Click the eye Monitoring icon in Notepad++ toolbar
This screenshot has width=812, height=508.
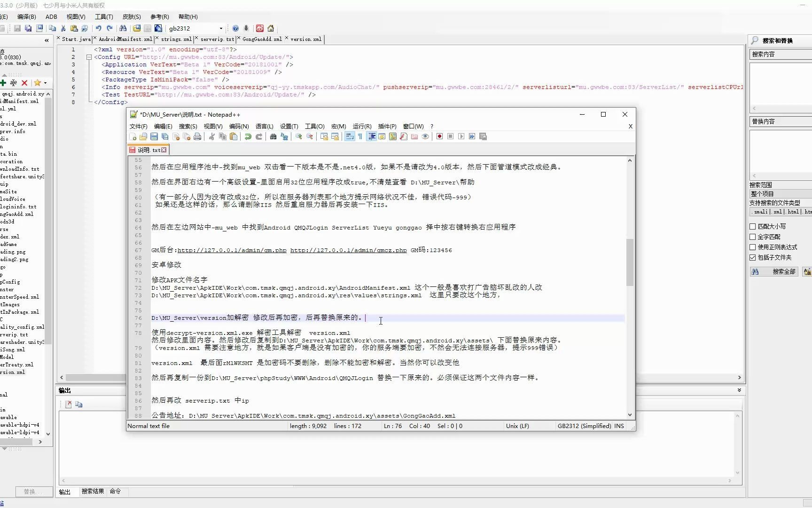[425, 137]
